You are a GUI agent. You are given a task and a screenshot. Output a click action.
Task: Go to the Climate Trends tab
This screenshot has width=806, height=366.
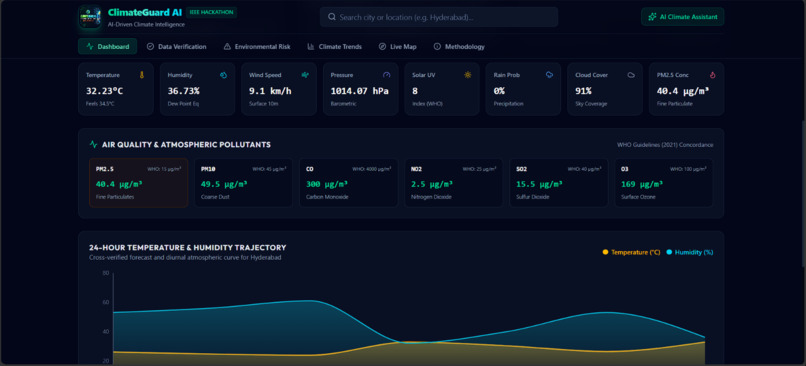[x=335, y=46]
